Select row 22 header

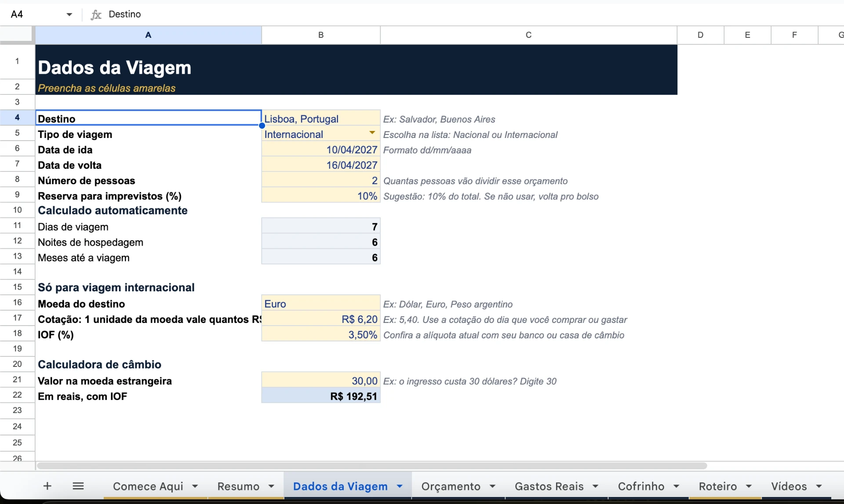(17, 395)
